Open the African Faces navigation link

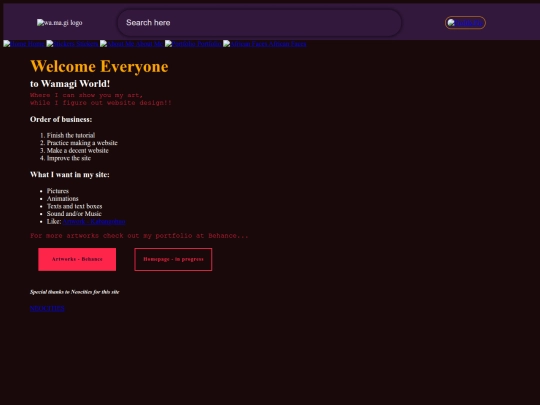[264, 44]
